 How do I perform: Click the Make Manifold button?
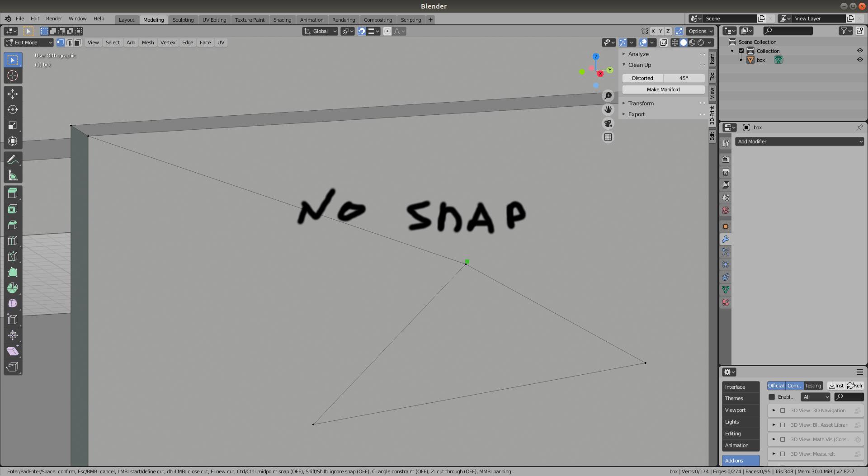pyautogui.click(x=663, y=89)
